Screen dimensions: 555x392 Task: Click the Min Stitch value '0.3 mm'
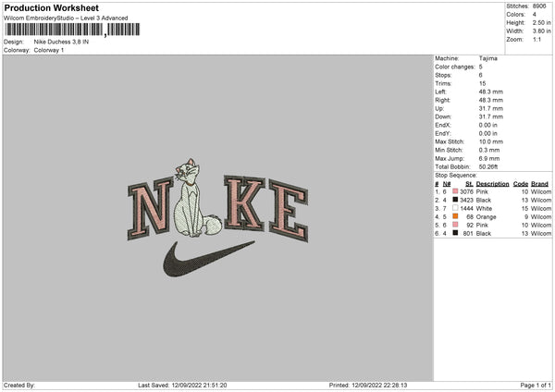489,150
